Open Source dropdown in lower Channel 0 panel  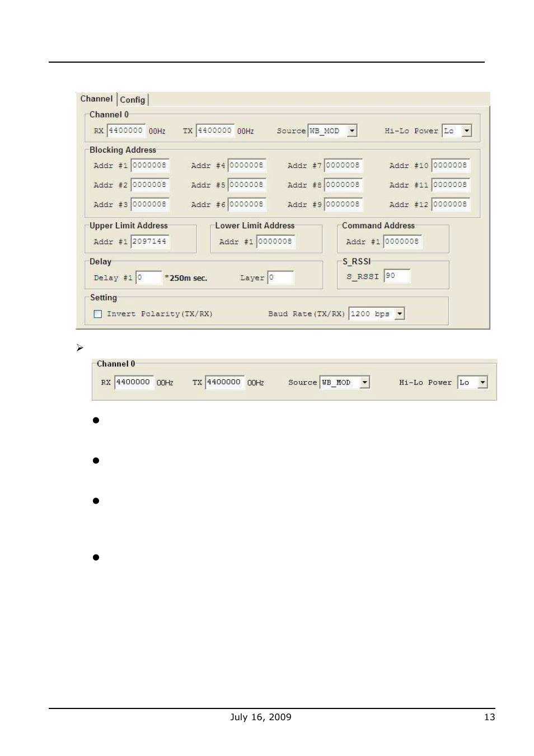pos(365,382)
